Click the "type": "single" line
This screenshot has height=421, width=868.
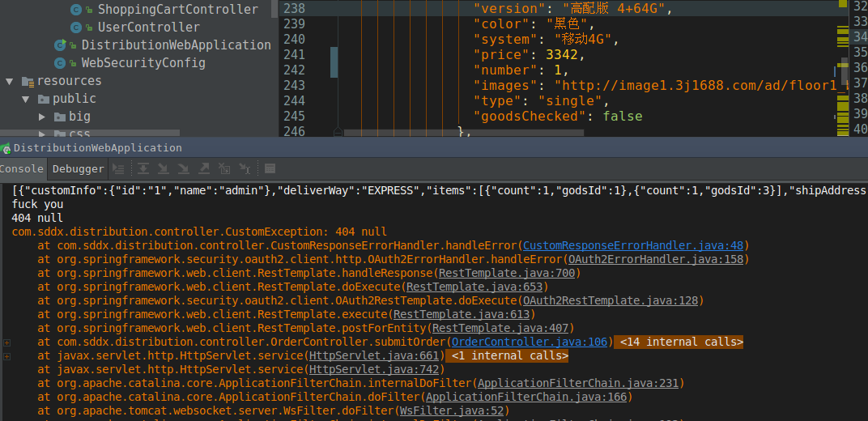point(542,101)
